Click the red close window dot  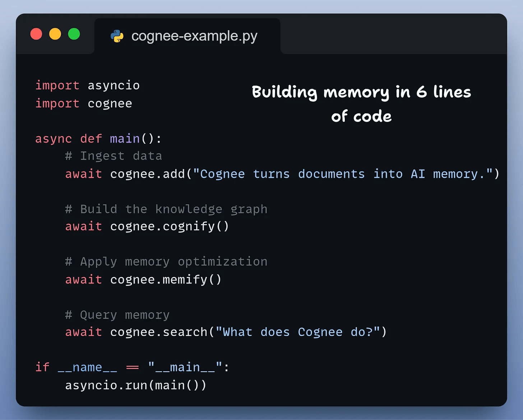point(36,34)
